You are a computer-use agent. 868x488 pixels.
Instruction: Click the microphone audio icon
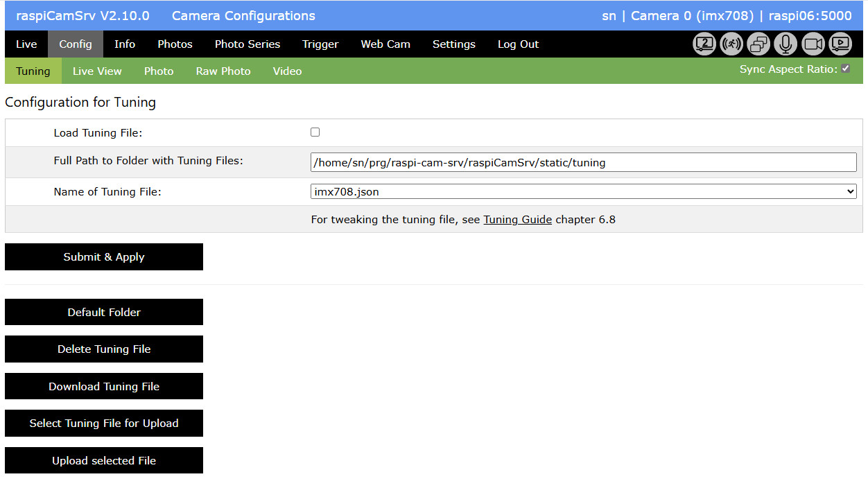(785, 44)
